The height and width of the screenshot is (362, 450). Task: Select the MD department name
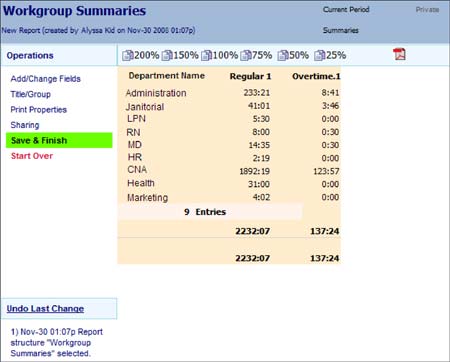[135, 145]
